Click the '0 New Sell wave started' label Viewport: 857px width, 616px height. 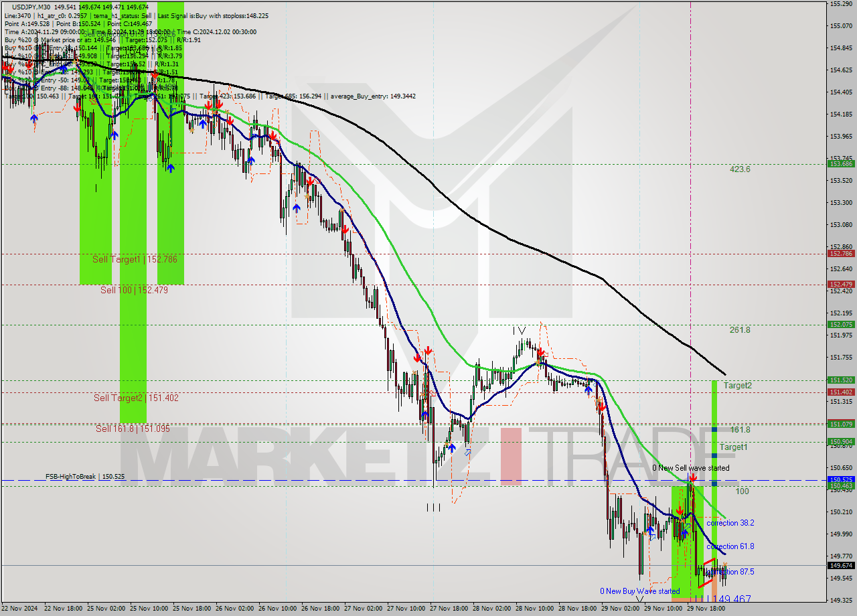691,468
